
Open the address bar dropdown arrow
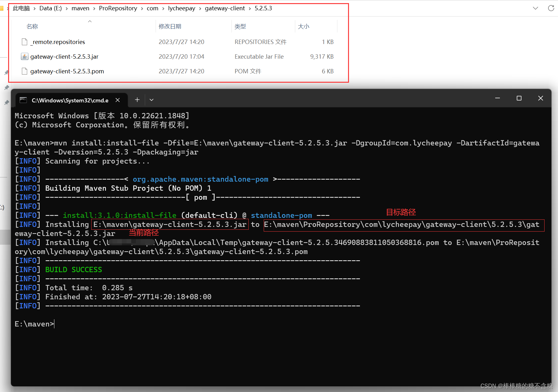coord(535,8)
